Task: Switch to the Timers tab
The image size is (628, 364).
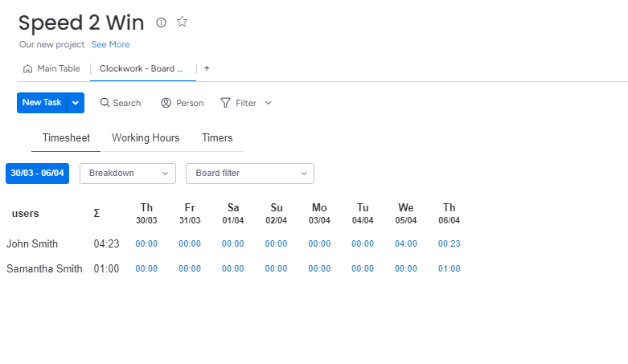Action: point(217,137)
